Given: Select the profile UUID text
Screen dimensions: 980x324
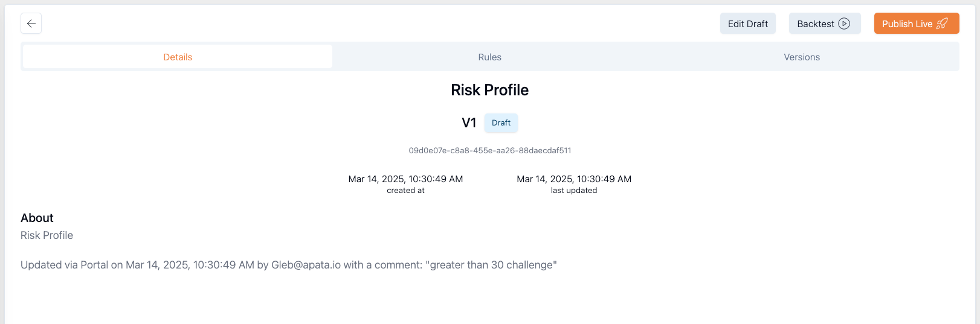Looking at the screenshot, I should (x=490, y=151).
